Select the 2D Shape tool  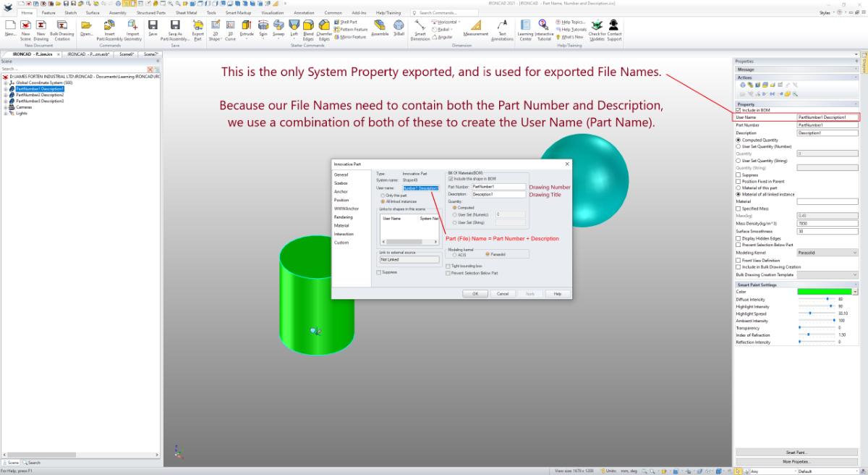coord(216,25)
